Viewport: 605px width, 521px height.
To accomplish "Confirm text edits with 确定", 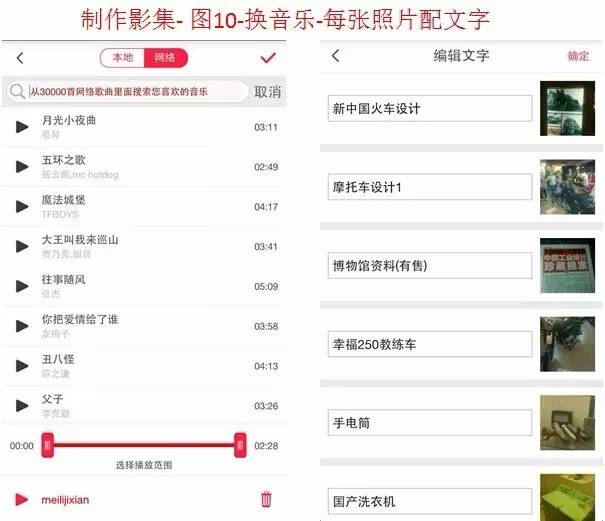I will pos(578,56).
